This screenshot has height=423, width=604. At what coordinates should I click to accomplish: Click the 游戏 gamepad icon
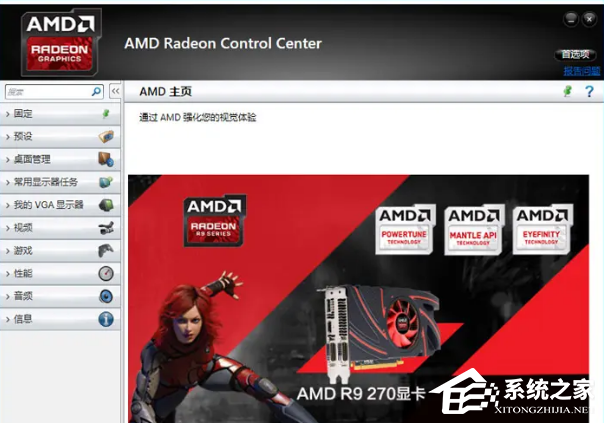point(106,251)
